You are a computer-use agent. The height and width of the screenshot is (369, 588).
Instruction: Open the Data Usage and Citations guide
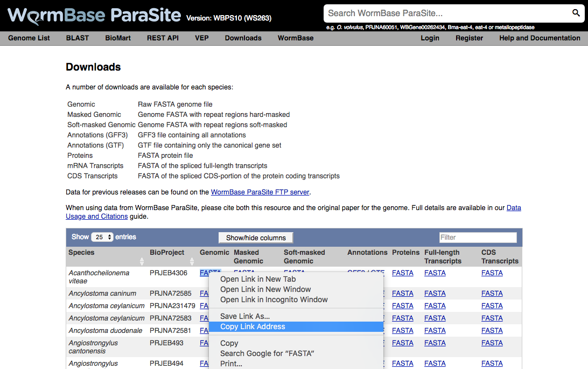(x=96, y=216)
